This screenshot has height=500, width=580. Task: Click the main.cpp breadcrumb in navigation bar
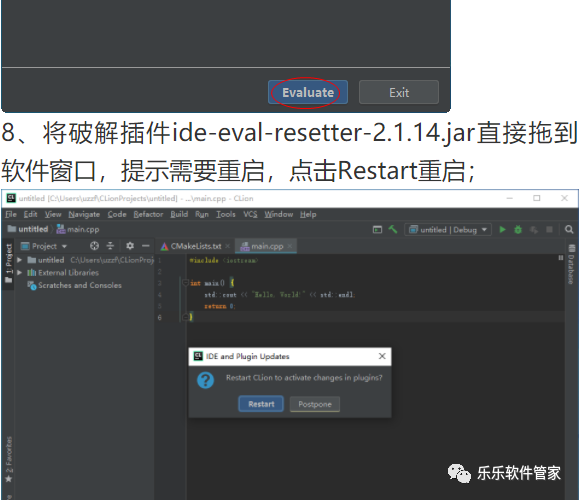click(78, 229)
